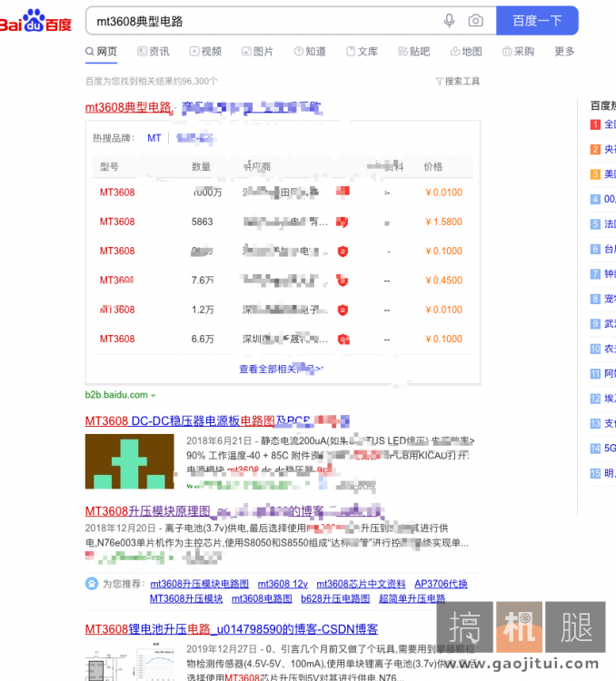Viewport: 616px width, 681px height.
Task: Click the shield badge in the 6.6万 row
Action: (x=343, y=340)
